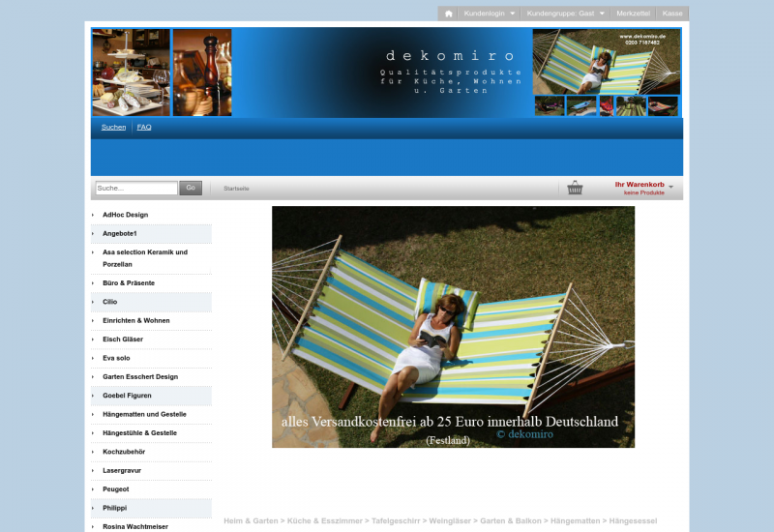Click the Suchen link
Viewport: 774px width, 532px height.
[x=113, y=127]
